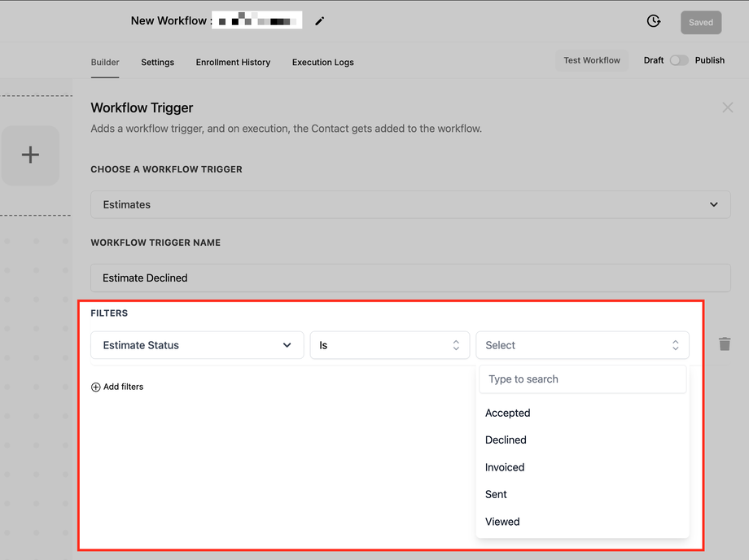This screenshot has width=749, height=560.
Task: Collapse the Select value dropdown
Action: pyautogui.click(x=582, y=345)
